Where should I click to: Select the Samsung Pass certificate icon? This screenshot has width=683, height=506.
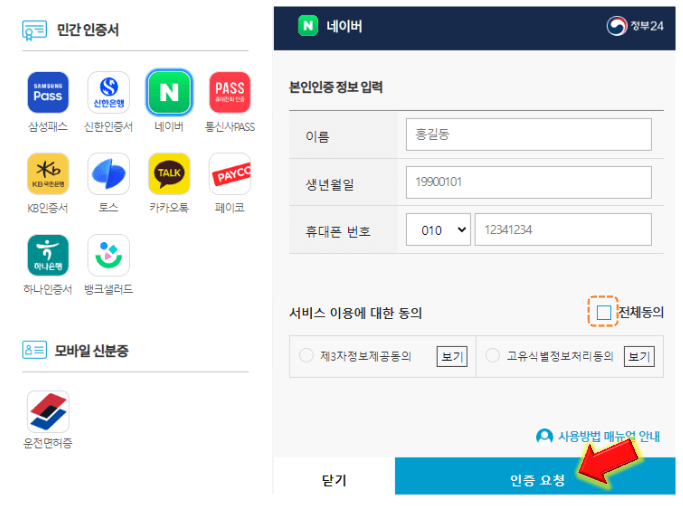pyautogui.click(x=48, y=92)
